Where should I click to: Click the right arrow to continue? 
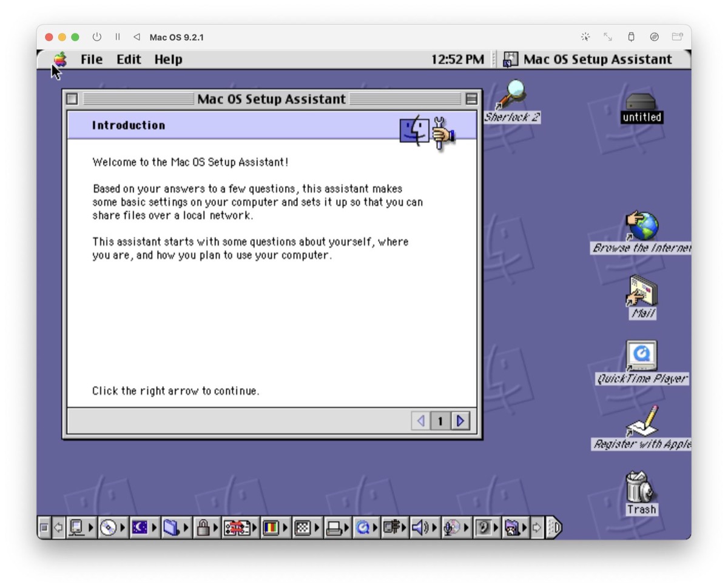461,421
